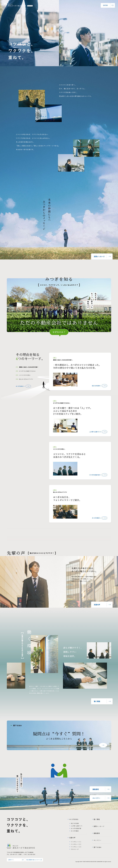Click the 私たちの仕事へ arrow circle icon

pyautogui.click(x=104, y=386)
